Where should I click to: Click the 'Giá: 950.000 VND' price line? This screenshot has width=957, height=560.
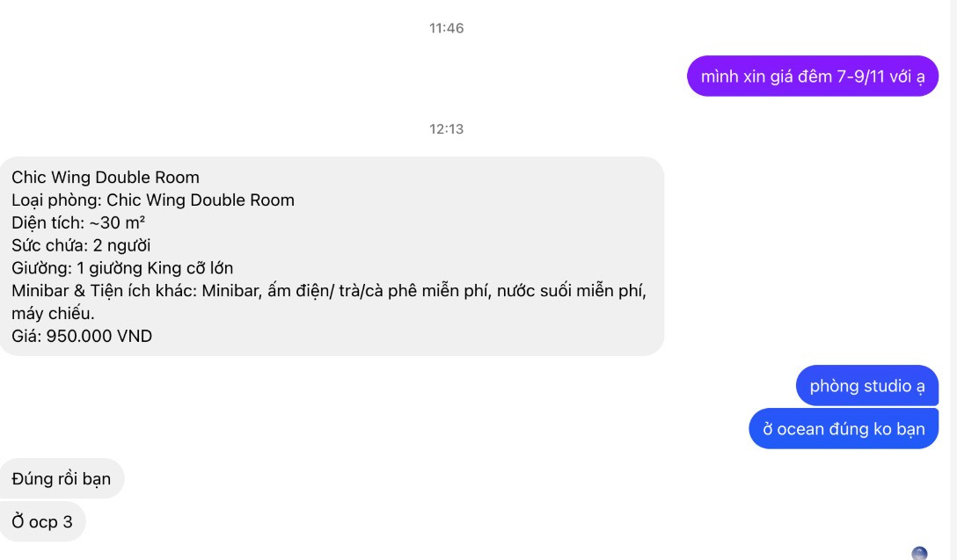pyautogui.click(x=82, y=336)
